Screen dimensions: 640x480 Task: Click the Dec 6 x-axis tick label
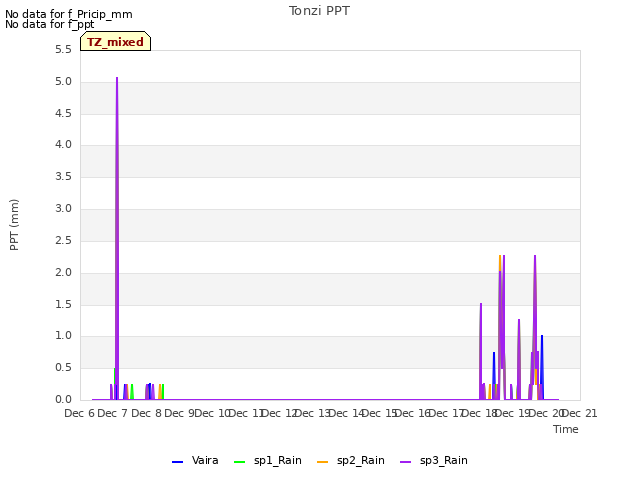79,413
